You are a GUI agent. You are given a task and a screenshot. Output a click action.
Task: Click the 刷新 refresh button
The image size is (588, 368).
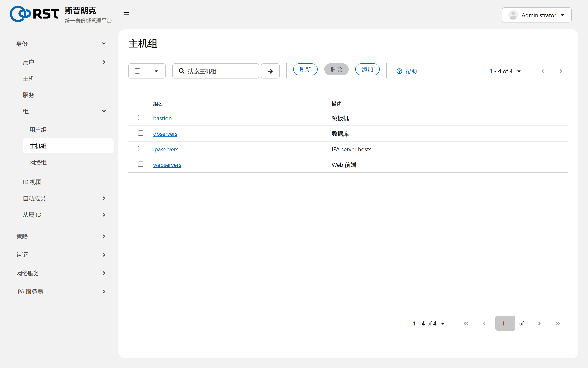(x=305, y=70)
